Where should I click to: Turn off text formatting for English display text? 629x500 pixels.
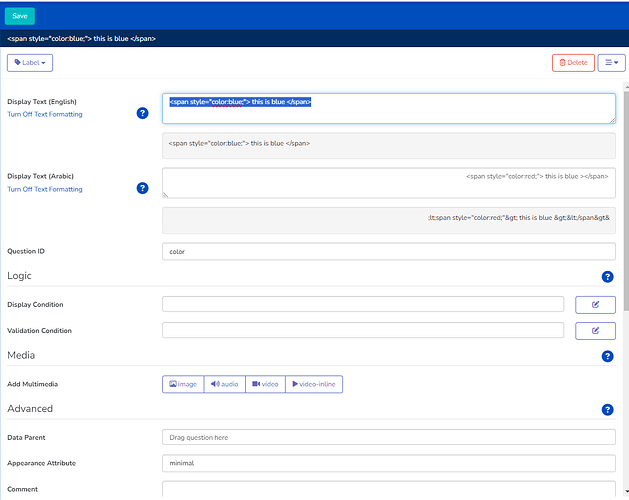pyautogui.click(x=45, y=114)
